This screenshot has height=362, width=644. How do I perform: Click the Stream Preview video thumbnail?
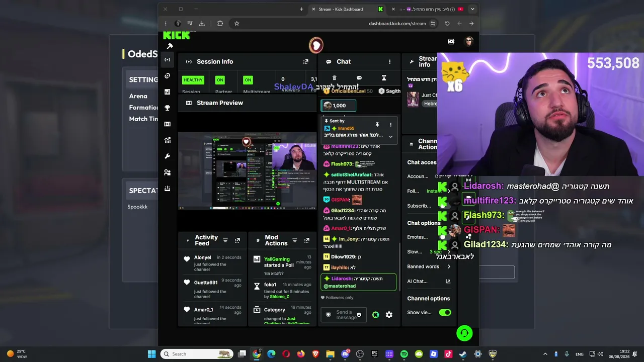click(x=248, y=171)
